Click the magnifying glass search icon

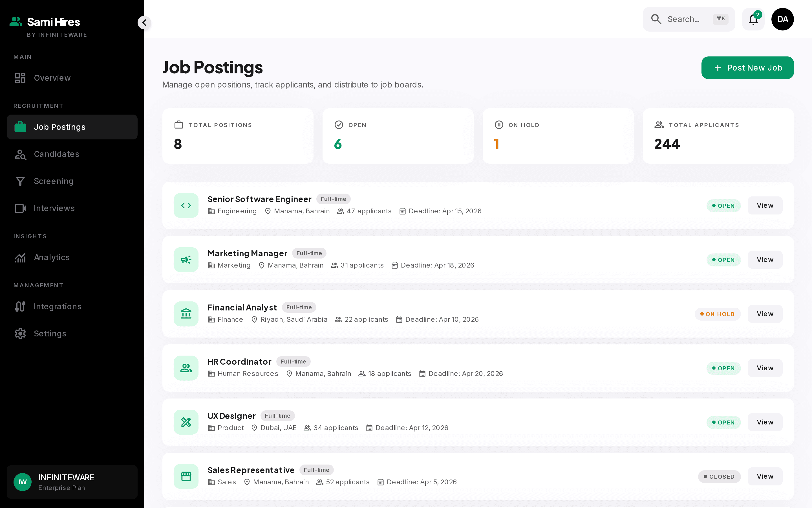656,19
